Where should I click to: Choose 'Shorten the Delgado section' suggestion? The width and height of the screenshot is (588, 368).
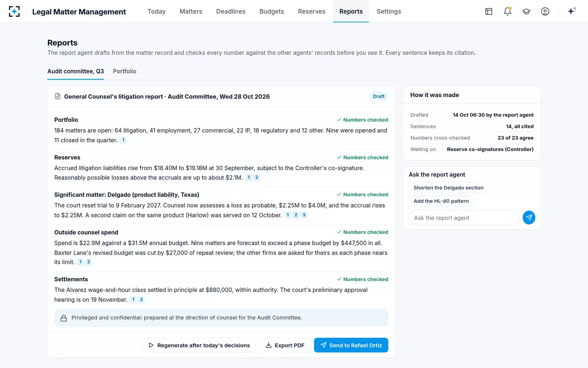tap(448, 188)
